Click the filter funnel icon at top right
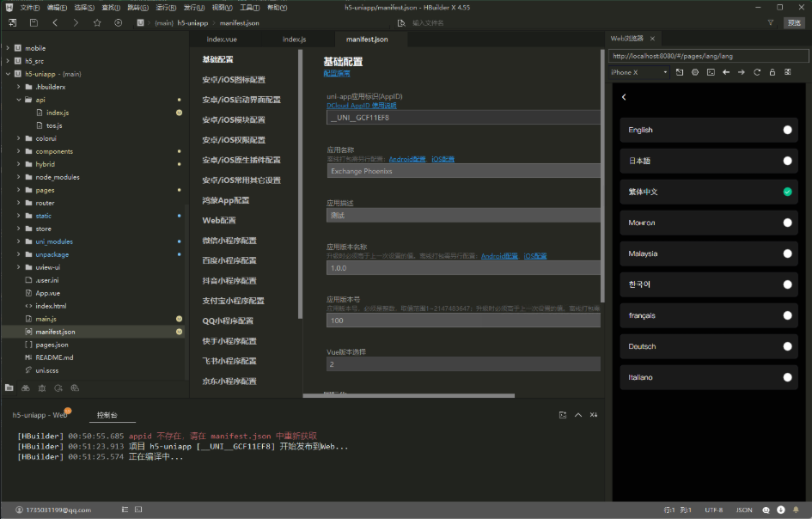The width and height of the screenshot is (812, 519). tap(771, 23)
